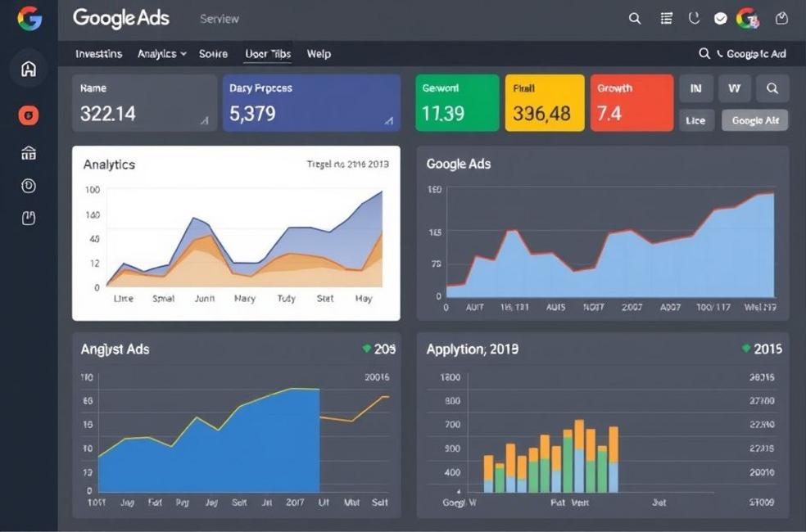
Task: Click the white checkmark circle header icon
Action: click(x=721, y=18)
